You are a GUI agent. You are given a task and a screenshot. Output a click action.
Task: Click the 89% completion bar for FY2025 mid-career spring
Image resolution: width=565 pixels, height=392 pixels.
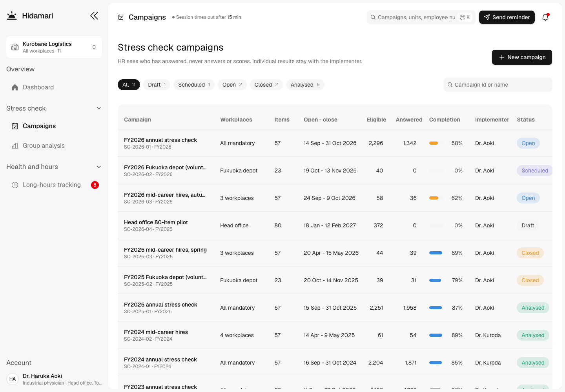[436, 253]
